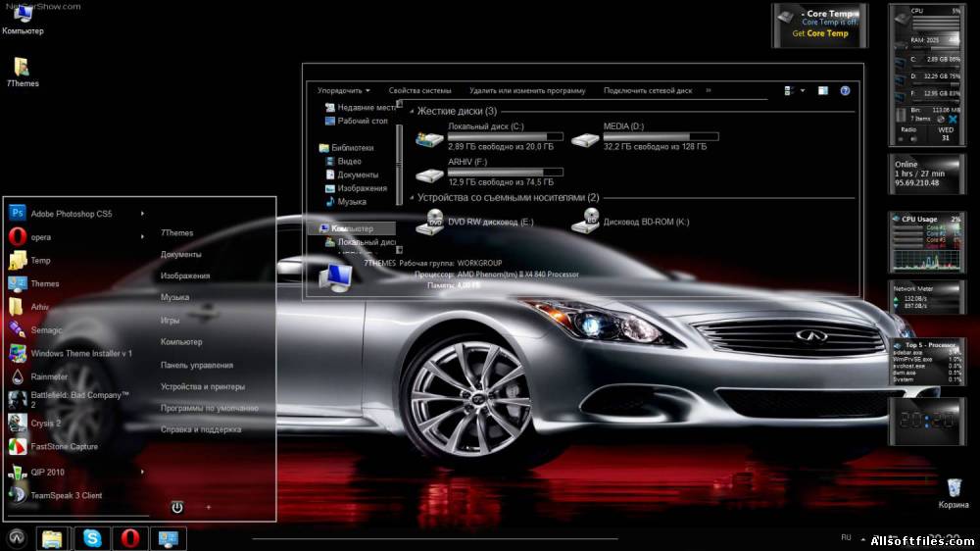The image size is (980, 551).
Task: Open the Computer window taskbar button
Action: 169,538
